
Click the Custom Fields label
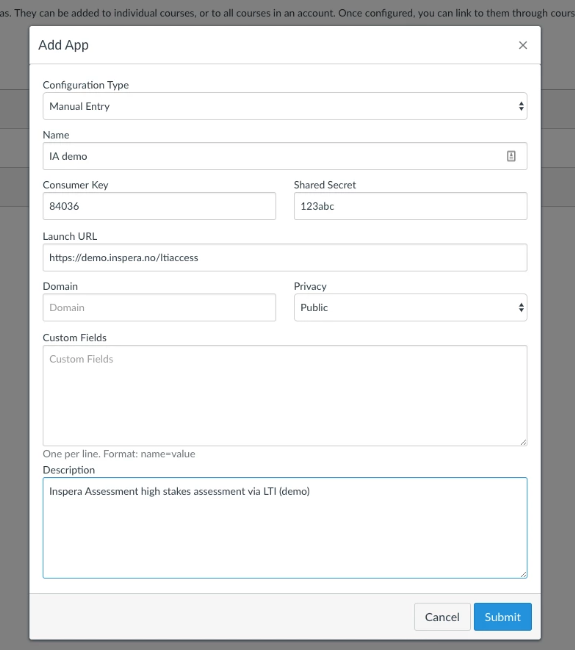pos(75,338)
